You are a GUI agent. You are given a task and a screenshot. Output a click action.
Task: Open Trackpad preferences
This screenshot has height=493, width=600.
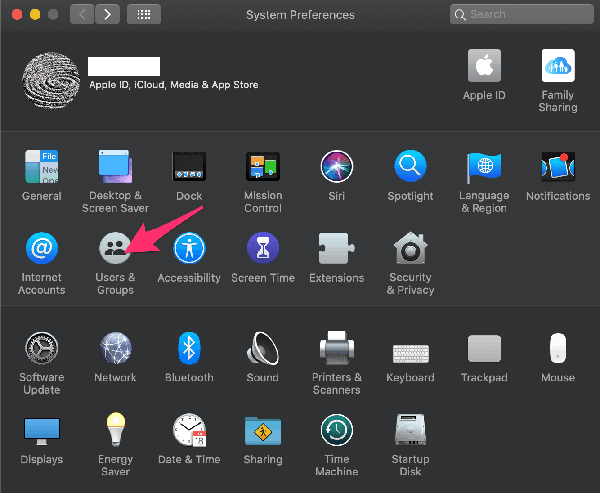(484, 348)
